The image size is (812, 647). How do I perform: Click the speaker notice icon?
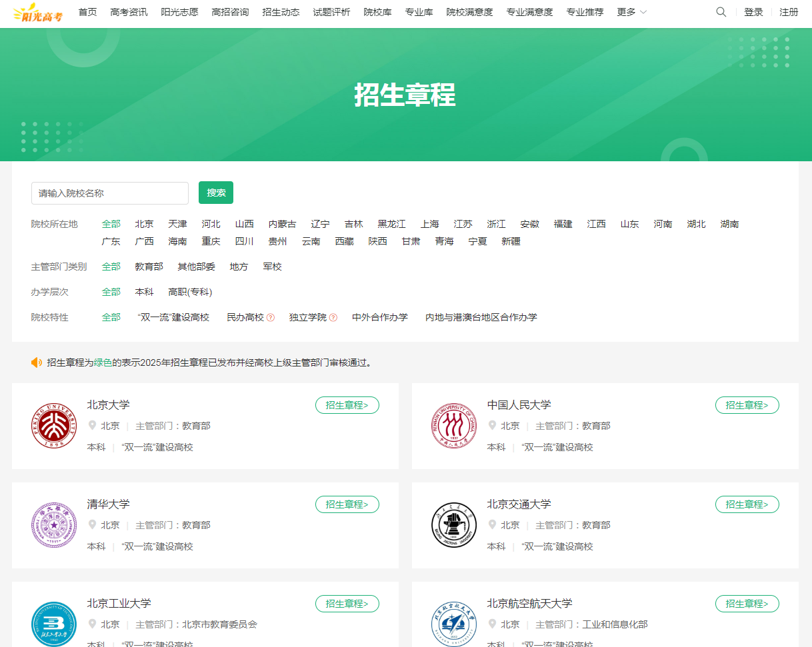[37, 362]
